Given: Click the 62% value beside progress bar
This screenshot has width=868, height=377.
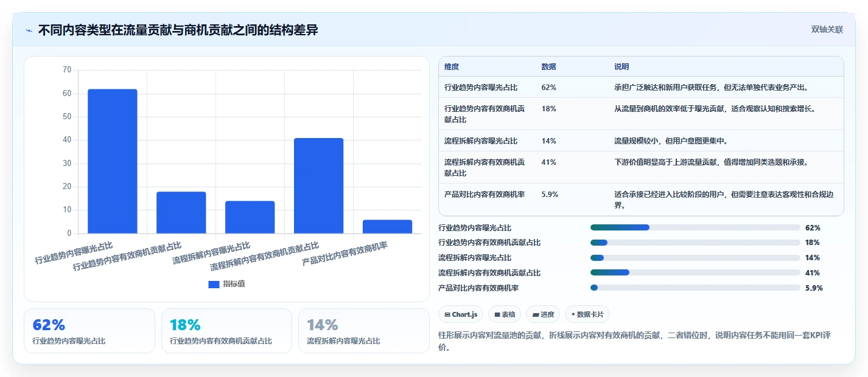Looking at the screenshot, I should [813, 227].
